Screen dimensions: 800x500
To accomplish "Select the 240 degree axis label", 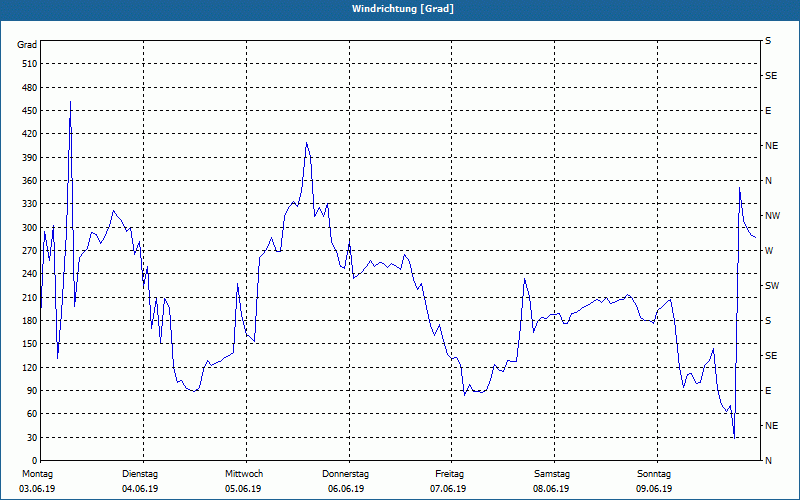I will (x=30, y=274).
